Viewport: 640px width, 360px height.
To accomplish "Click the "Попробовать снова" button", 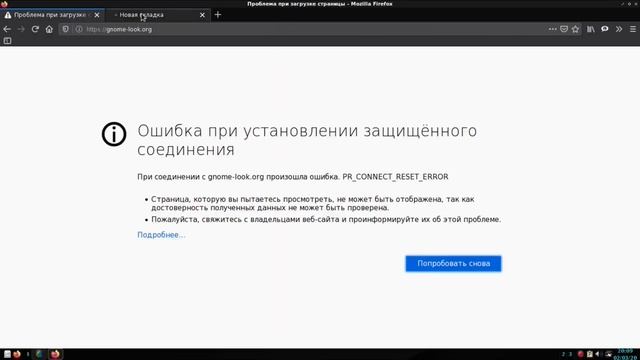I will pos(453,263).
